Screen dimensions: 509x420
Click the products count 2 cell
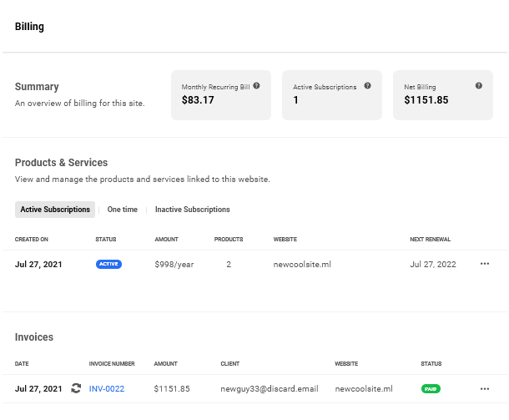coord(229,265)
